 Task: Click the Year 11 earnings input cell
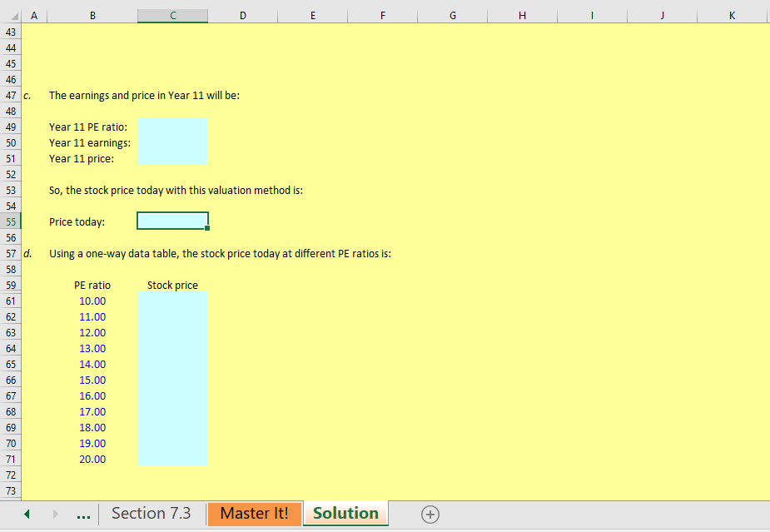click(x=172, y=143)
